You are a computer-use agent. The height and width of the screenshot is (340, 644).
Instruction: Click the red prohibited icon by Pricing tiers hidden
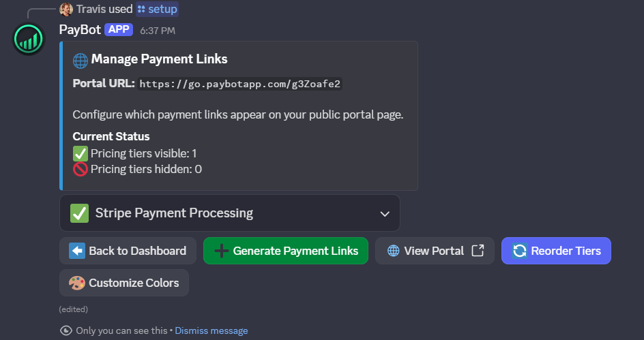pyautogui.click(x=80, y=169)
